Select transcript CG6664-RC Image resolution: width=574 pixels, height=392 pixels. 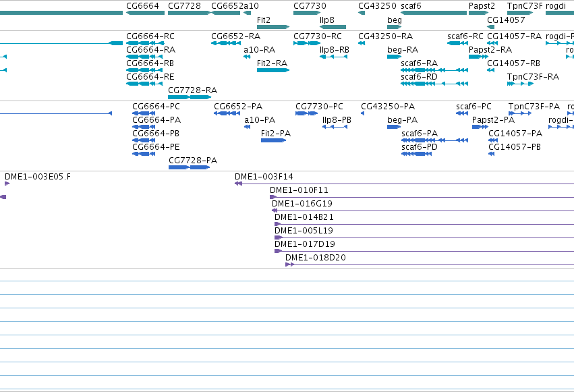pos(145,43)
